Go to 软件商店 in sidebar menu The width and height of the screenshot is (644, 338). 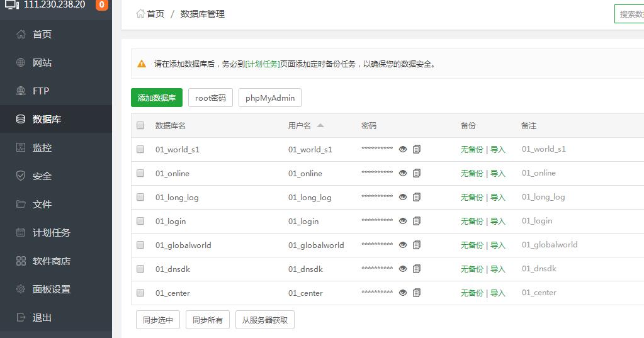[x=51, y=261]
